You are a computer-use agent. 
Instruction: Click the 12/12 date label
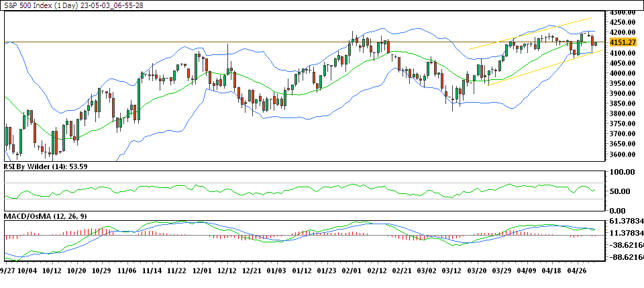[227, 271]
